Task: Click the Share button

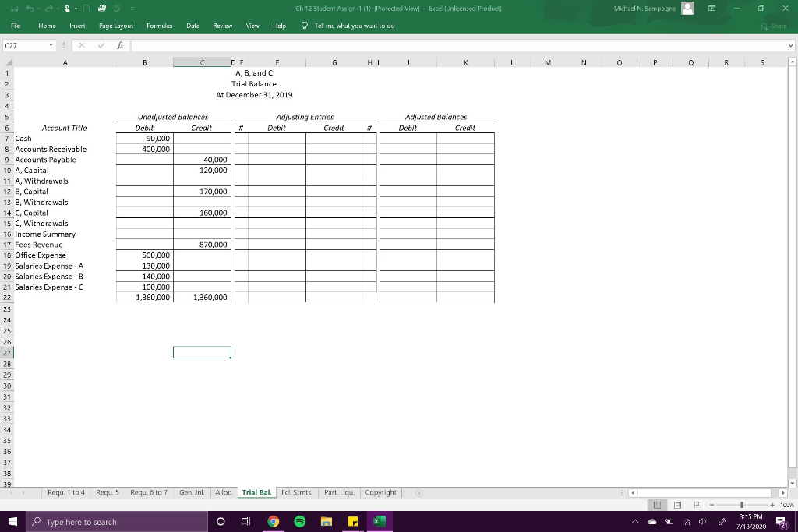Action: pyautogui.click(x=774, y=26)
